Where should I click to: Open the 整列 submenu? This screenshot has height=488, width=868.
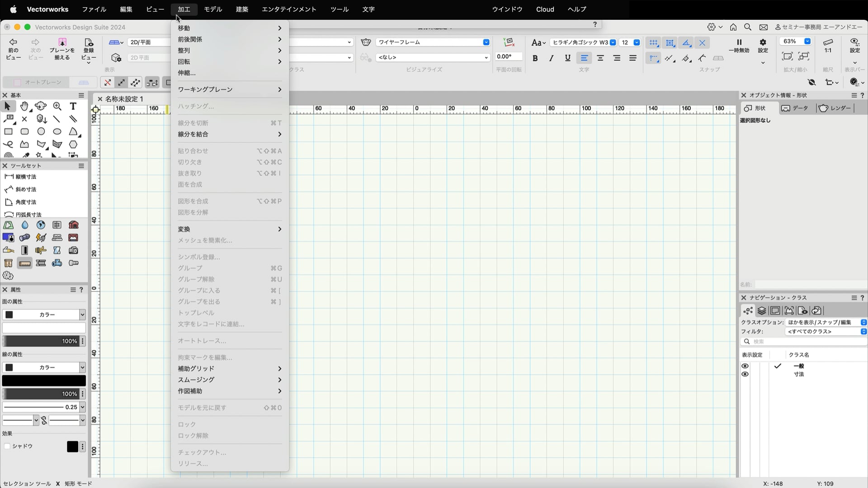pos(230,51)
